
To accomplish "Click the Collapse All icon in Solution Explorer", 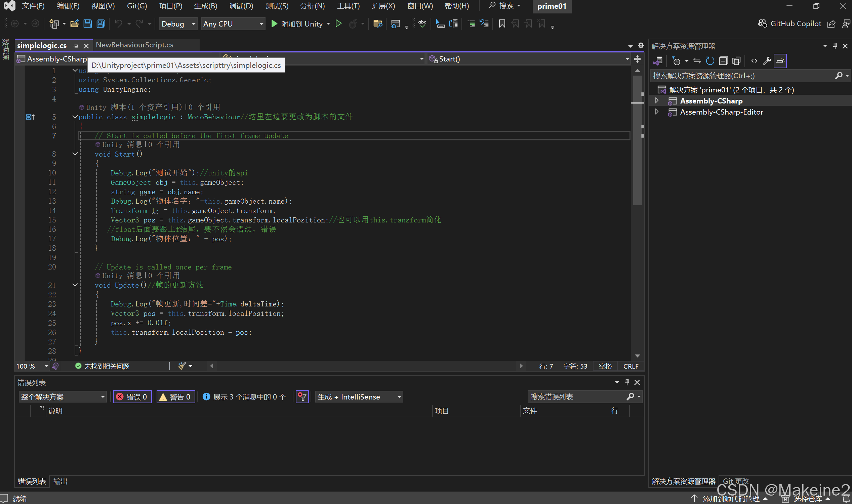I will tap(723, 61).
